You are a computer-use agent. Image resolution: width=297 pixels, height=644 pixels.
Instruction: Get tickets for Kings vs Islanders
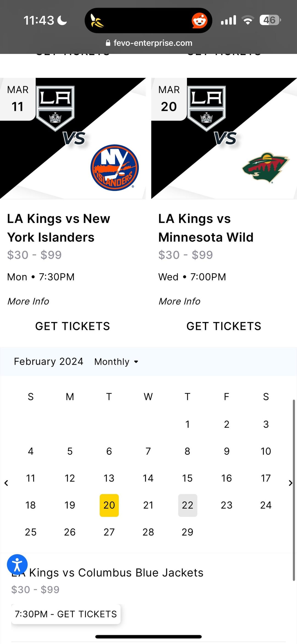73,326
